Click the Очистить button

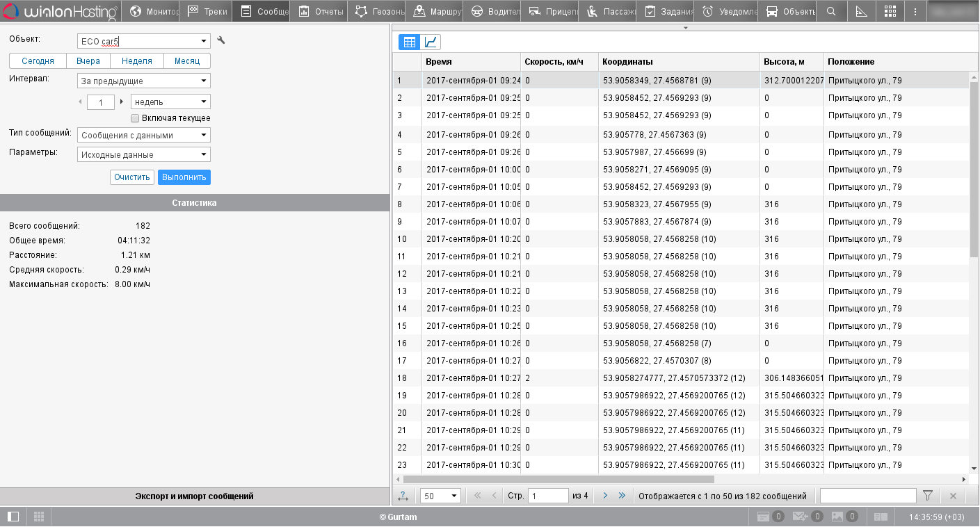(x=131, y=177)
